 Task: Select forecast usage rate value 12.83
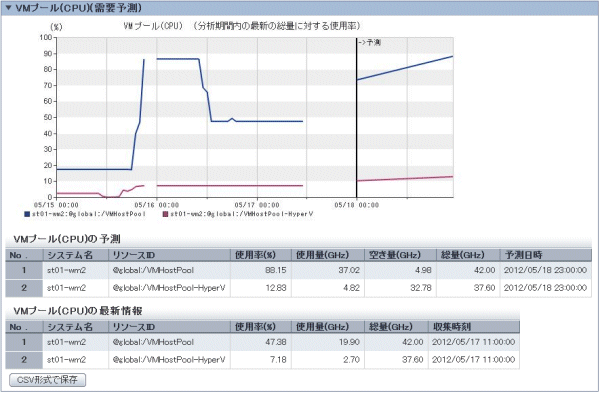pyautogui.click(x=276, y=288)
